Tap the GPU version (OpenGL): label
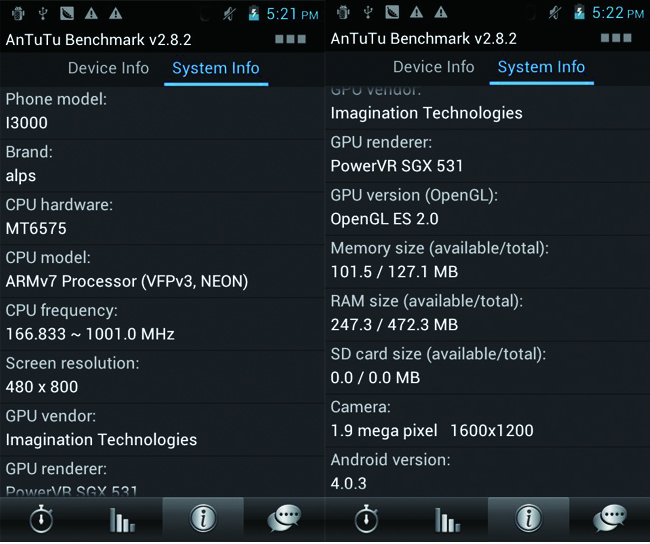 point(414,195)
